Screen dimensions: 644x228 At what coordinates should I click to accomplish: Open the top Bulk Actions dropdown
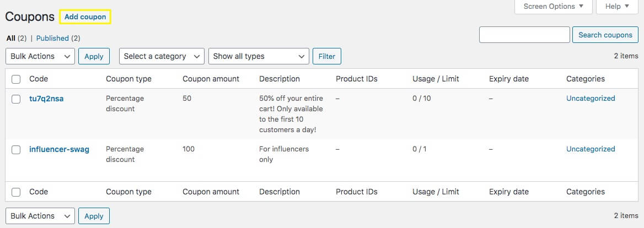tap(40, 56)
